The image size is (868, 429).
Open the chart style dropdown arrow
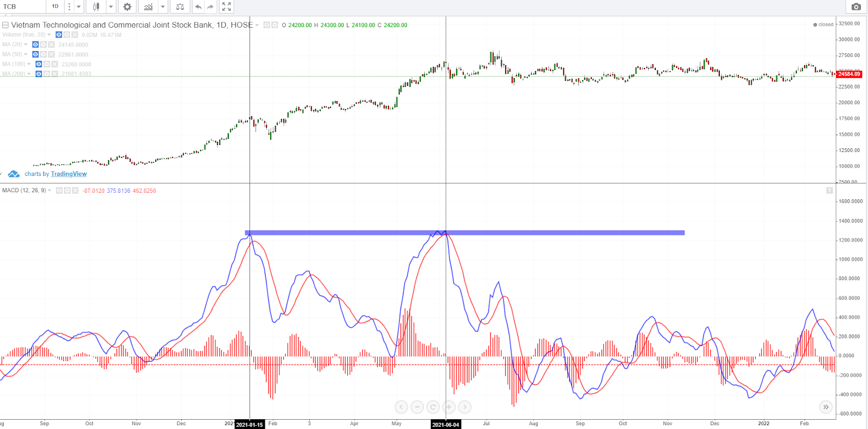[x=111, y=7]
